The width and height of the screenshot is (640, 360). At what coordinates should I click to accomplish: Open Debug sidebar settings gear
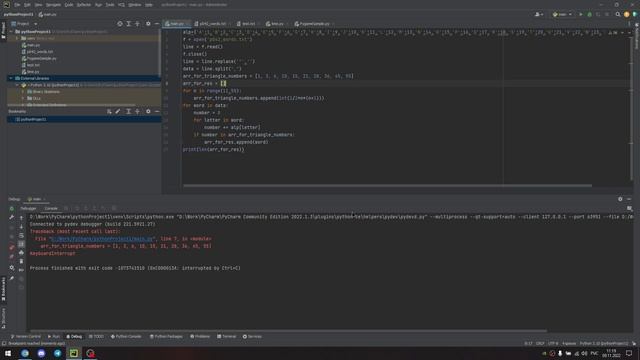[x=11, y=268]
